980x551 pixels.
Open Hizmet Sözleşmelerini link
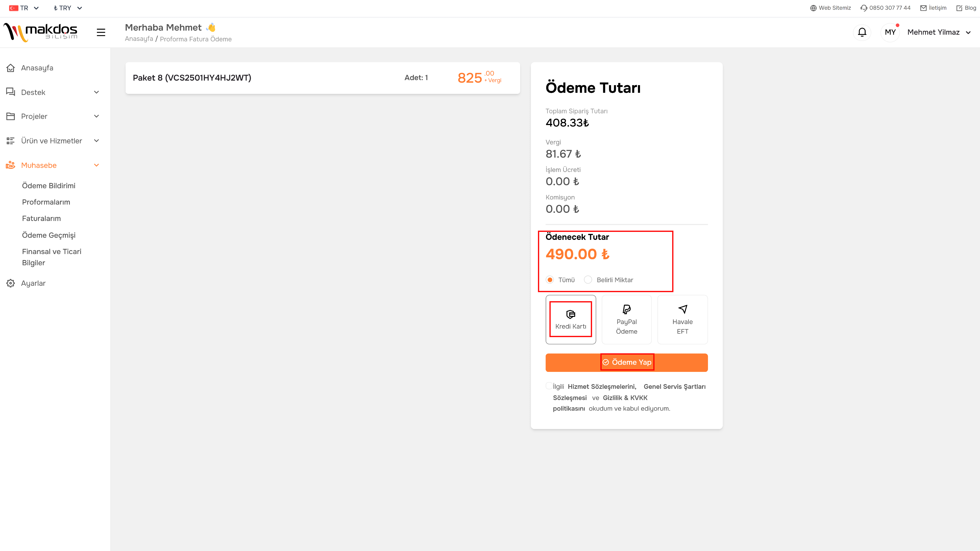pos(602,386)
